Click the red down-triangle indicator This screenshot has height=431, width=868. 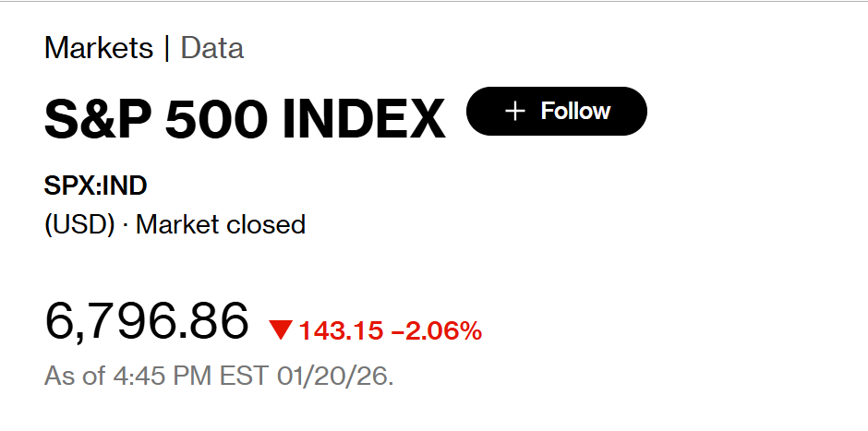pos(281,329)
